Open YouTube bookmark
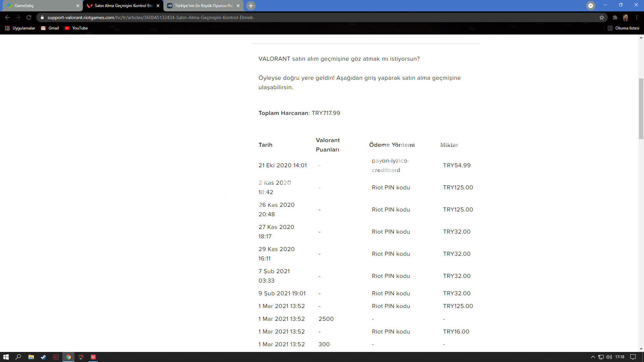 pyautogui.click(x=76, y=28)
